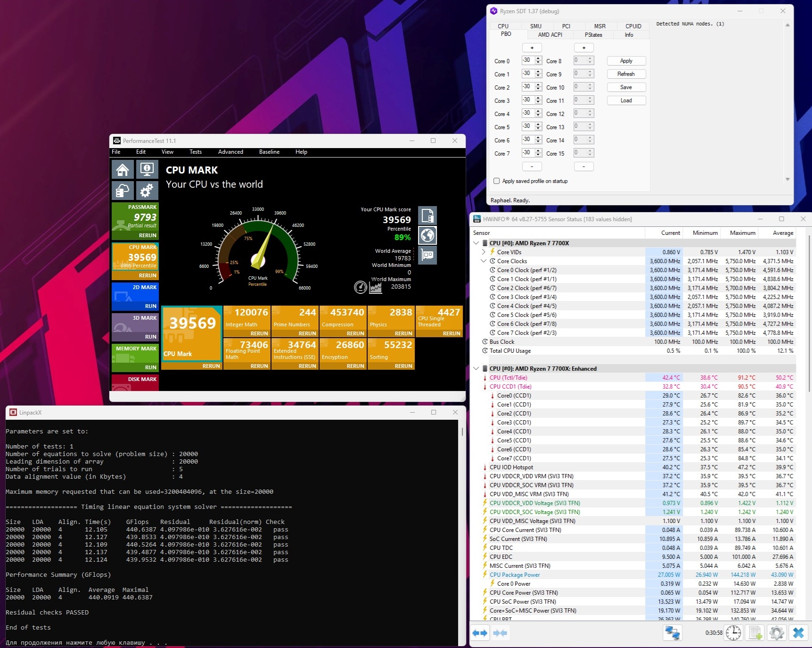Click the Encryption score tile 26860
The width and height of the screenshot is (812, 648).
tap(343, 354)
